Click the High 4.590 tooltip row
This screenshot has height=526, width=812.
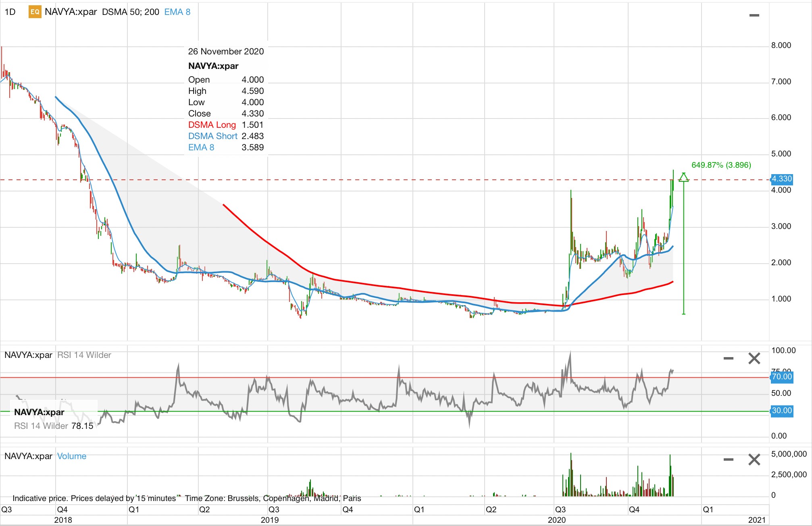tap(226, 91)
